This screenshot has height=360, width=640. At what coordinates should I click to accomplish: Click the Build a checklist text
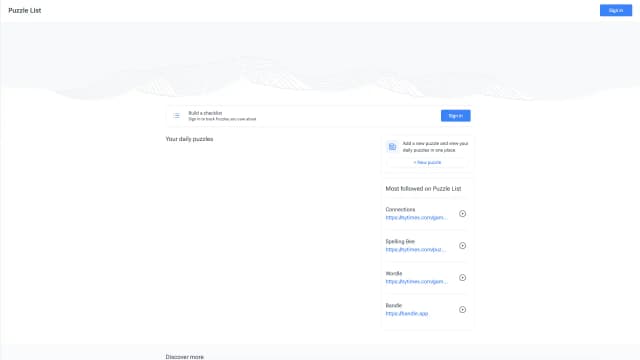(205, 113)
